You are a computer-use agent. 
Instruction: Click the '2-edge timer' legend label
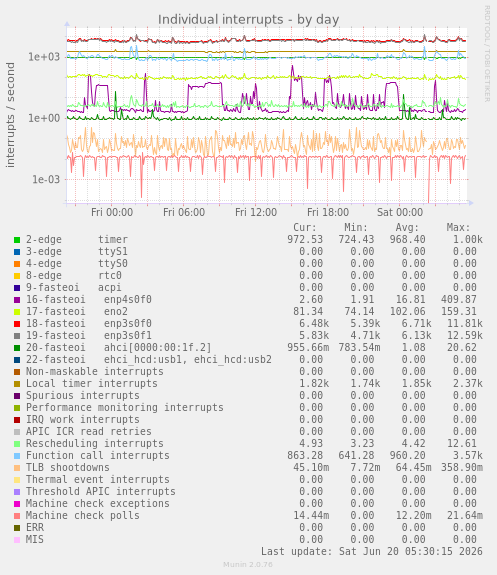point(77,240)
